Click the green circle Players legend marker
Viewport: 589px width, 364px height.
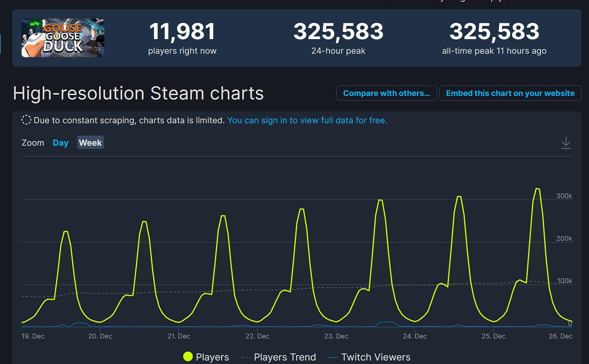pyautogui.click(x=188, y=357)
